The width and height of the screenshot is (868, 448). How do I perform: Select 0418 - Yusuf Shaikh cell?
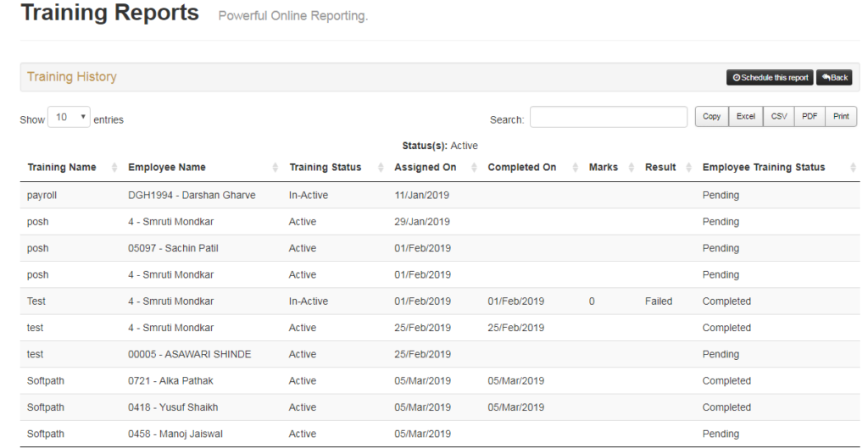[173, 407]
